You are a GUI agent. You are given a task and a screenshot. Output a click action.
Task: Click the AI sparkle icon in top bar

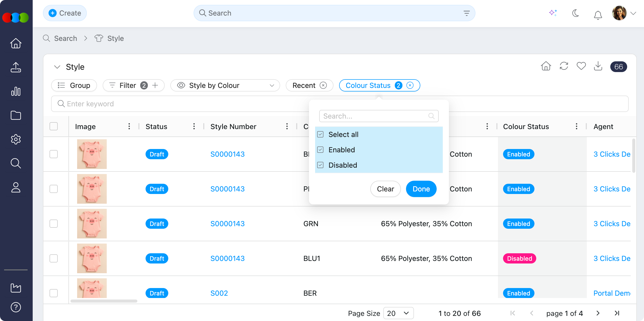pos(553,13)
